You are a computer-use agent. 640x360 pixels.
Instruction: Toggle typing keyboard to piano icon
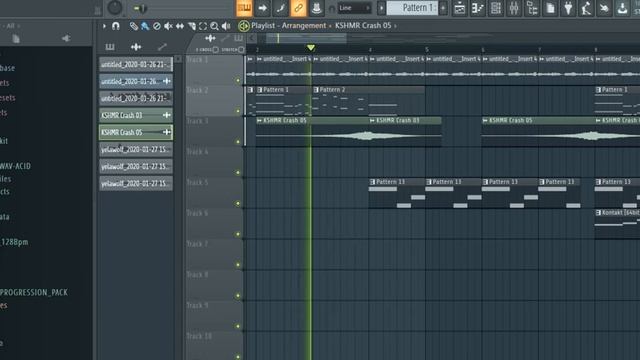click(x=244, y=8)
